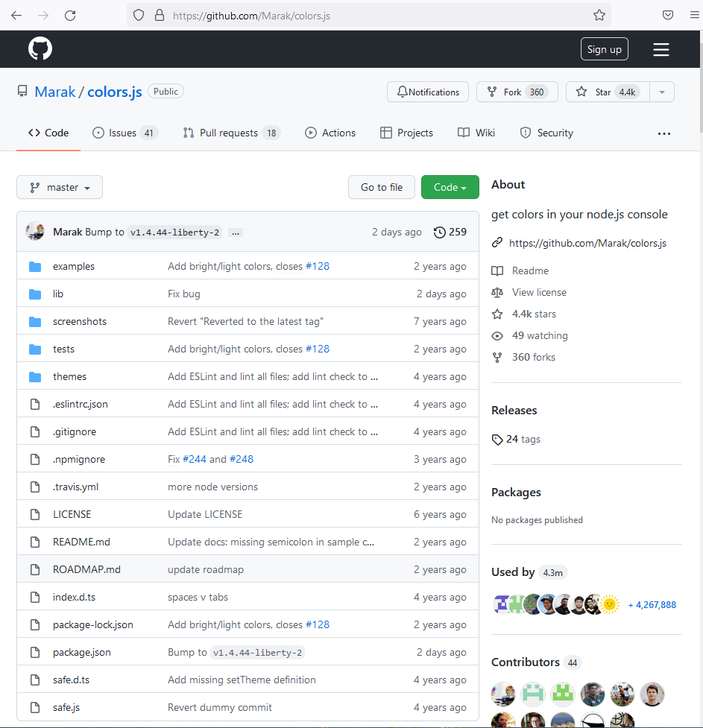This screenshot has height=728, width=703.
Task: Open Readme via the book icon
Action: click(496, 270)
